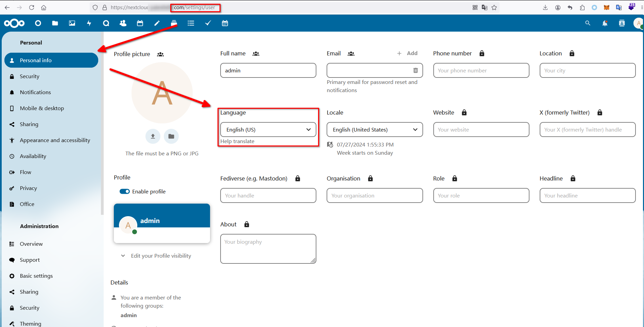The image size is (644, 327).
Task: Click the search magnifier icon
Action: click(588, 23)
